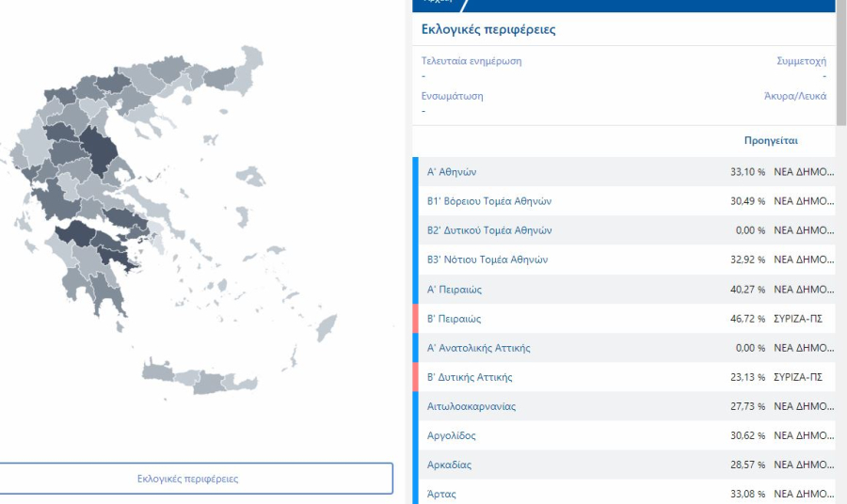Open Β1' Βόρειου Τομέα Αθηνών results
The image size is (847, 504).
pos(488,201)
